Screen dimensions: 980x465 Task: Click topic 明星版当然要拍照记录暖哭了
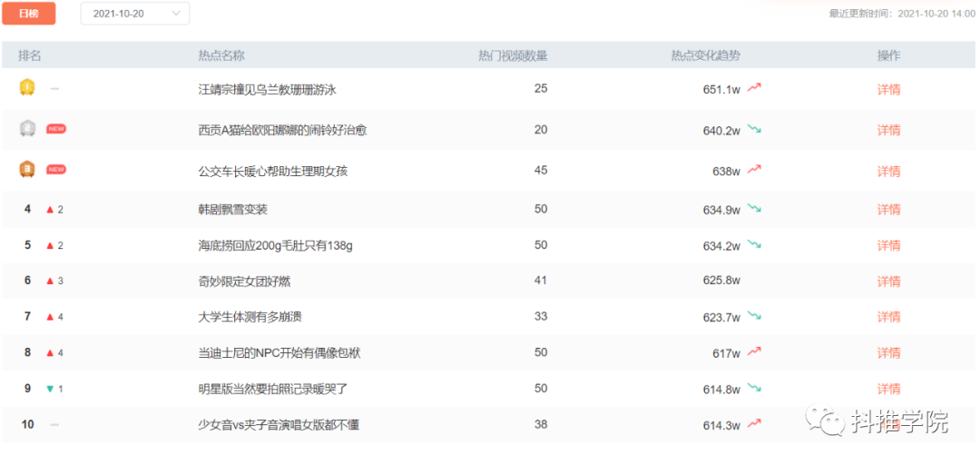pos(273,390)
